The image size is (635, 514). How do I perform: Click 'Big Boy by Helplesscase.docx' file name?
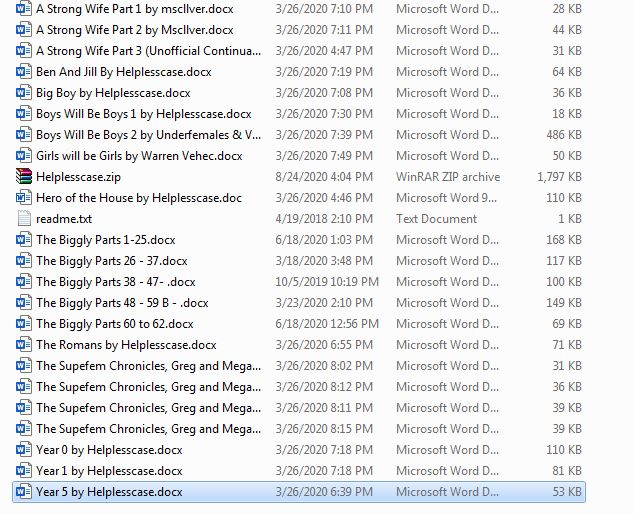click(x=113, y=93)
